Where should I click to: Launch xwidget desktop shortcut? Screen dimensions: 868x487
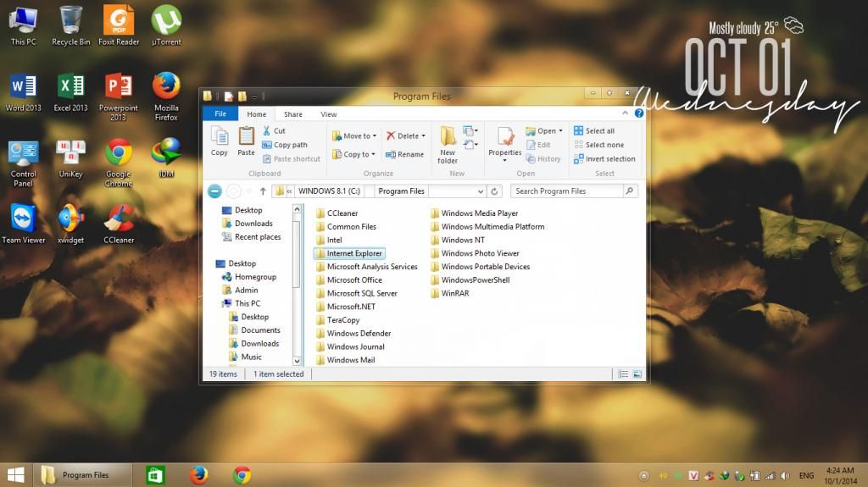tap(71, 224)
